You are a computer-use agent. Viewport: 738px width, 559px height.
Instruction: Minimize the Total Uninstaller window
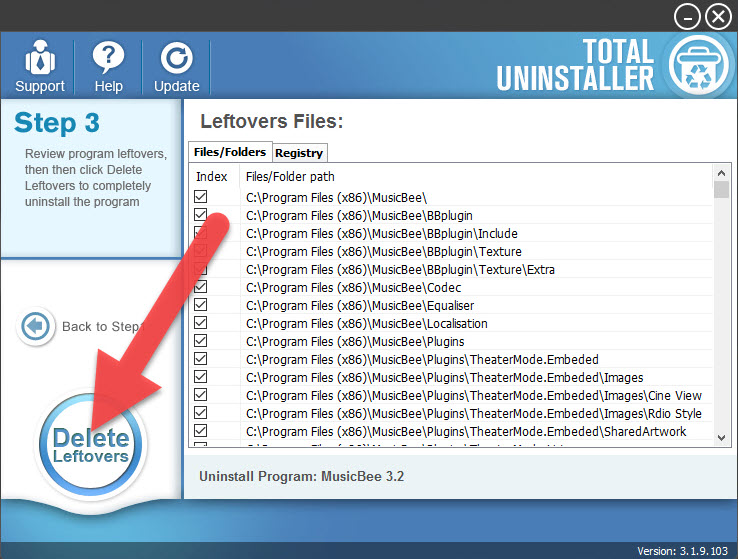tap(687, 18)
